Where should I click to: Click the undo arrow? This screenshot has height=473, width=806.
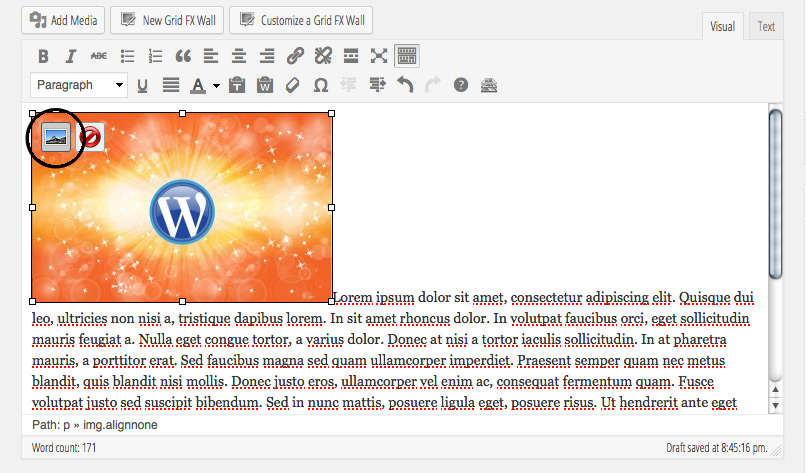[405, 85]
